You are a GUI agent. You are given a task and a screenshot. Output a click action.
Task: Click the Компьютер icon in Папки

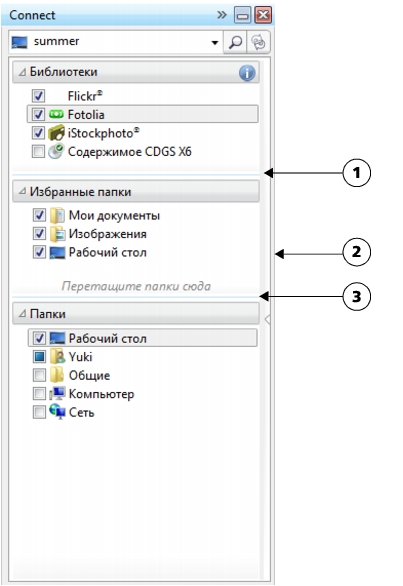click(x=57, y=394)
